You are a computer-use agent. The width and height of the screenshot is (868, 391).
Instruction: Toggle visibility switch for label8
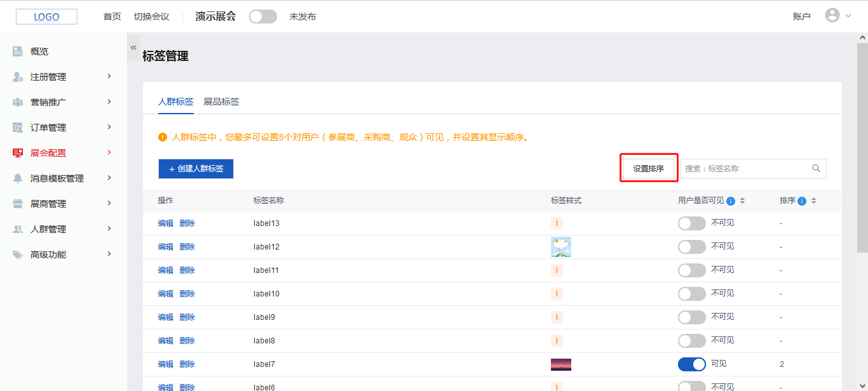(692, 341)
